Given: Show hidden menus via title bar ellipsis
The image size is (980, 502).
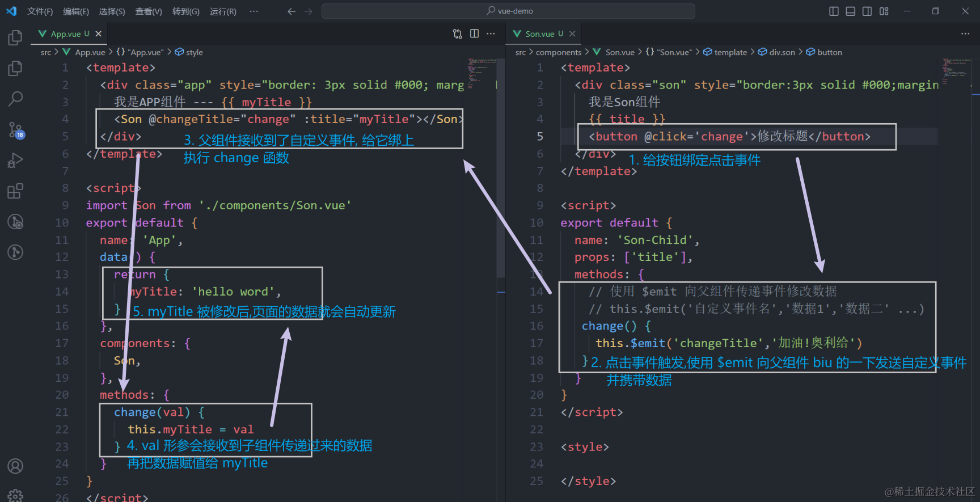Looking at the screenshot, I should coord(254,11).
